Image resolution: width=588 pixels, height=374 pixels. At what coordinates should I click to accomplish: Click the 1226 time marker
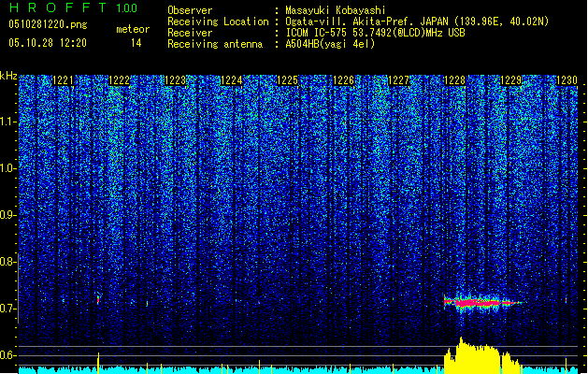click(343, 80)
